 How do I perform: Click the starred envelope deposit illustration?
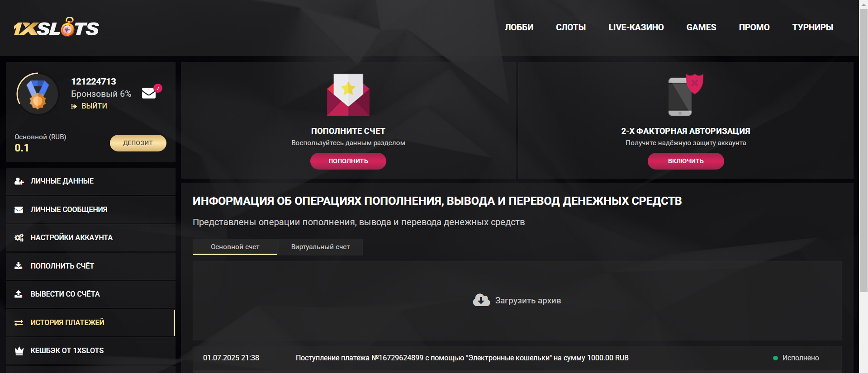pyautogui.click(x=348, y=94)
